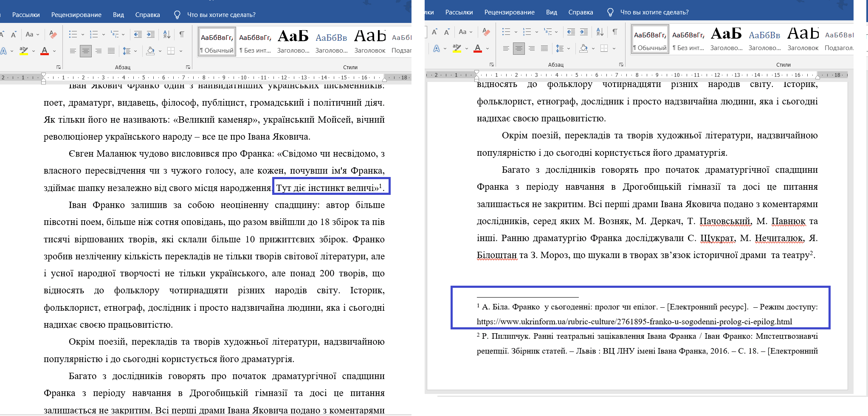Apply bullet list in right window

tap(506, 32)
